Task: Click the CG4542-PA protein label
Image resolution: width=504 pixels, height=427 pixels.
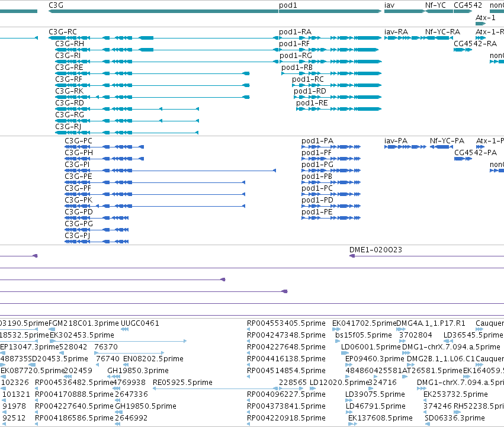Action: pyautogui.click(x=476, y=152)
